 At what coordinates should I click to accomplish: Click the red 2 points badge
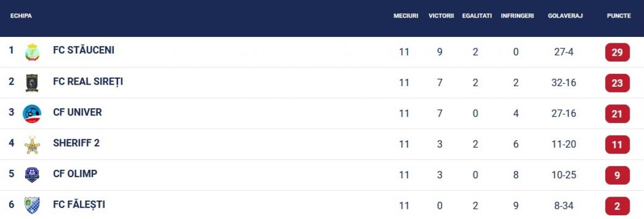[x=617, y=206]
